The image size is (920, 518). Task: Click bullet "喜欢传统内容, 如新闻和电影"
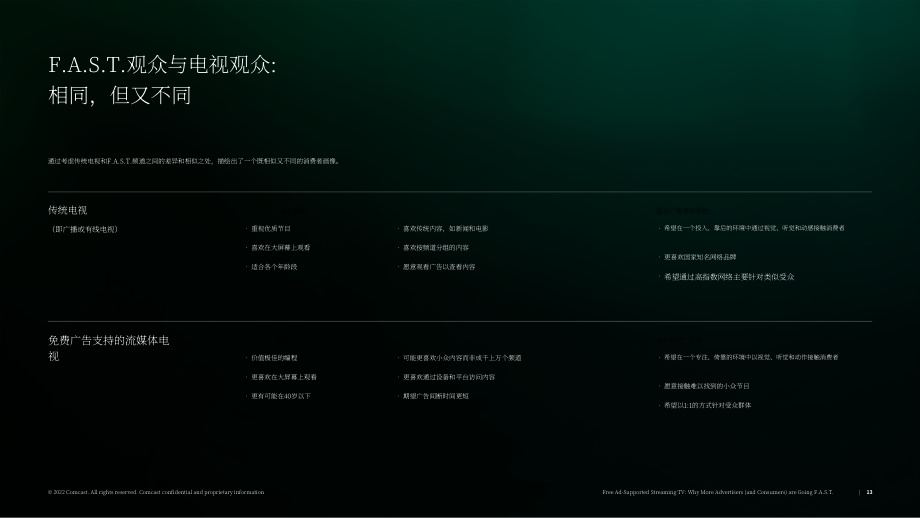(445, 229)
